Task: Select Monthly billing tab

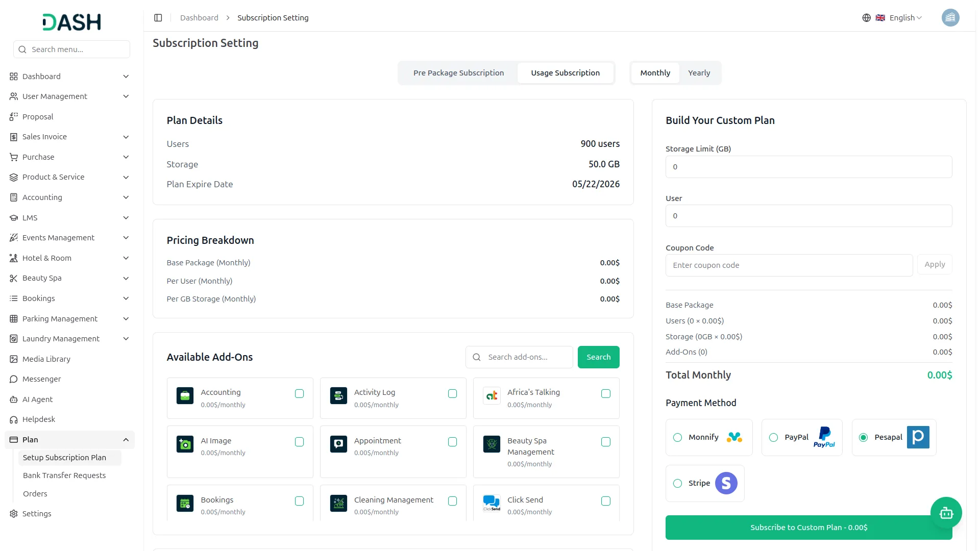Action: point(655,73)
